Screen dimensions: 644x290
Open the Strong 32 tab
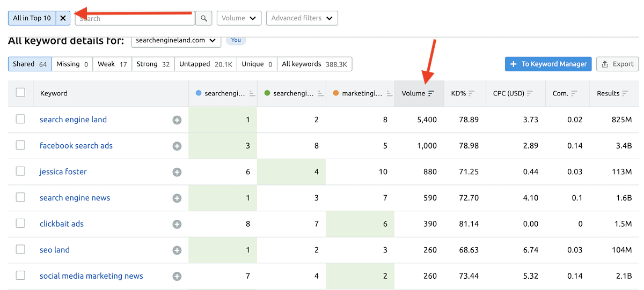pos(153,64)
